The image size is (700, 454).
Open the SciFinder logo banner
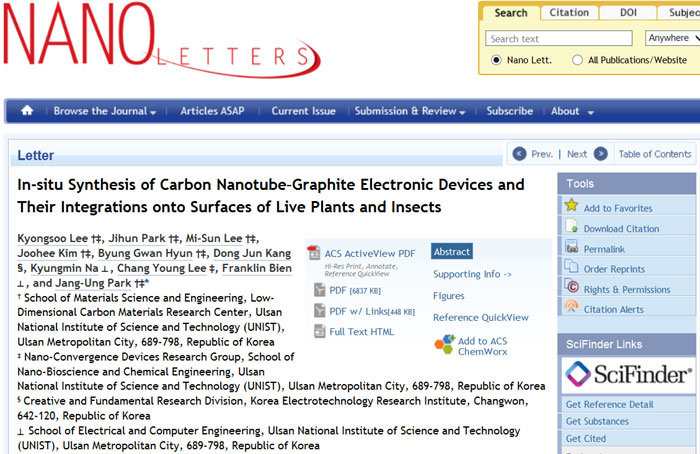pos(628,375)
